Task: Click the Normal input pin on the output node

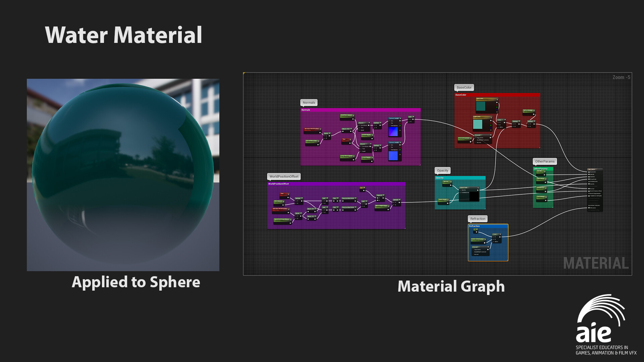Action: [x=589, y=188]
